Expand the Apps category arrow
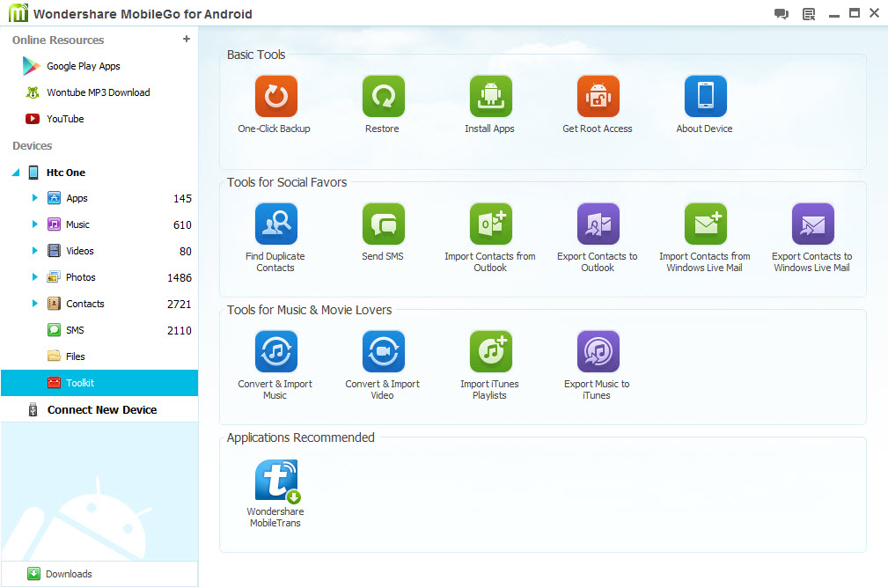This screenshot has height=588, width=888. tap(34, 198)
